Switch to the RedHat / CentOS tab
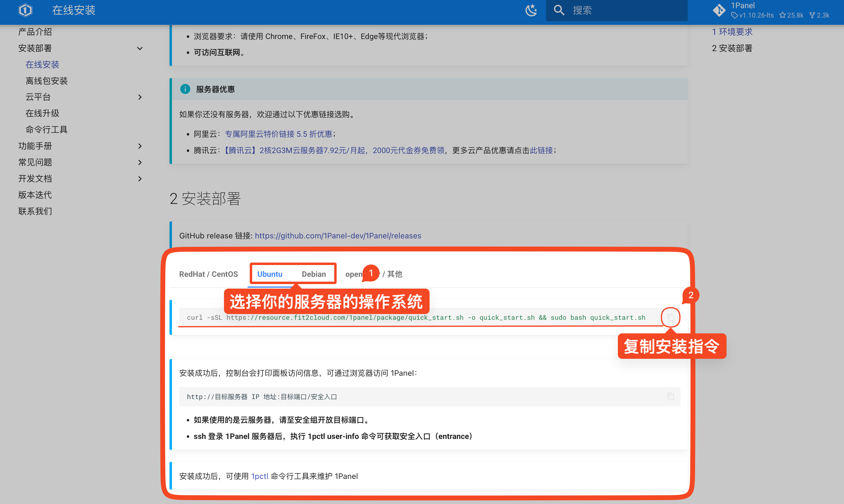Viewport: 844px width, 504px height. [x=208, y=274]
